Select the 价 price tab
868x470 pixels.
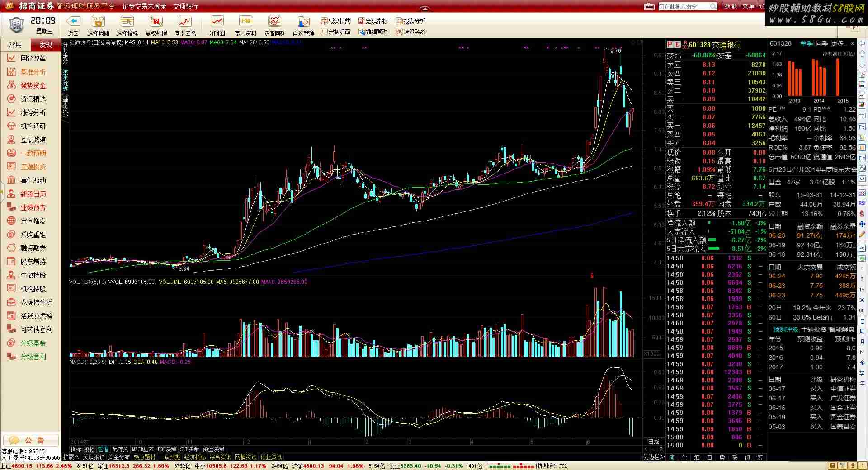[684, 457]
